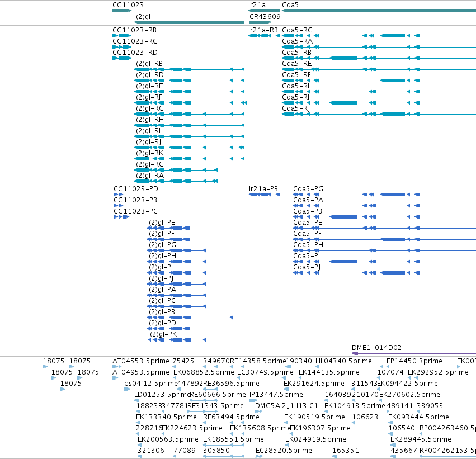Click the l(2)gl-RE transcript label

pos(148,86)
